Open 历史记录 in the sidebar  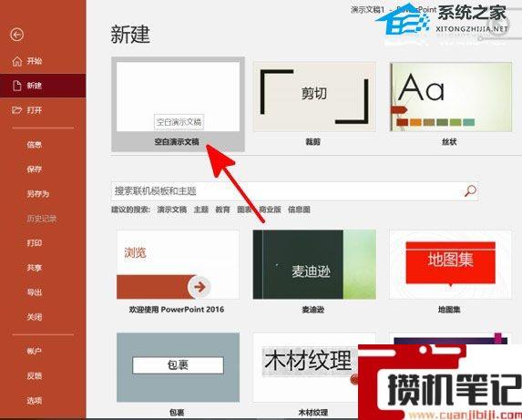tap(42, 219)
